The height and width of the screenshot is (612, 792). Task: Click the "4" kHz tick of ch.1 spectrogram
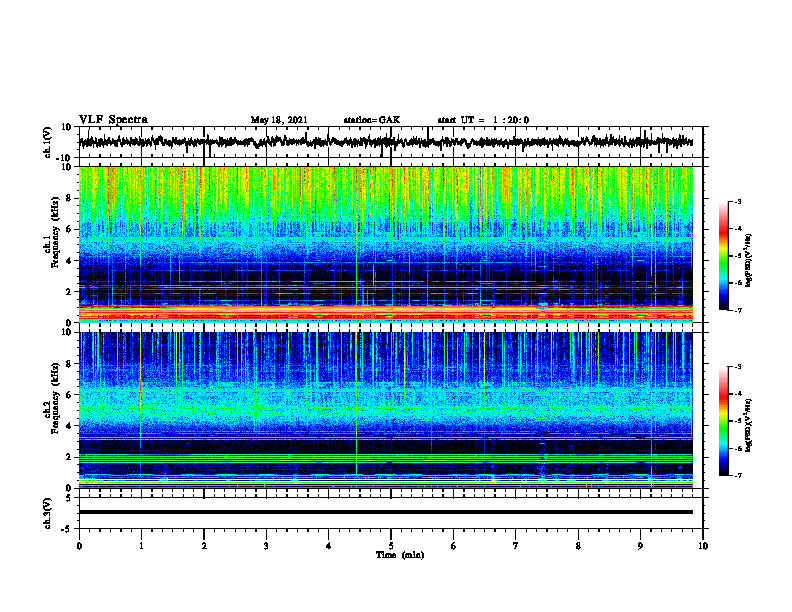tap(69, 261)
